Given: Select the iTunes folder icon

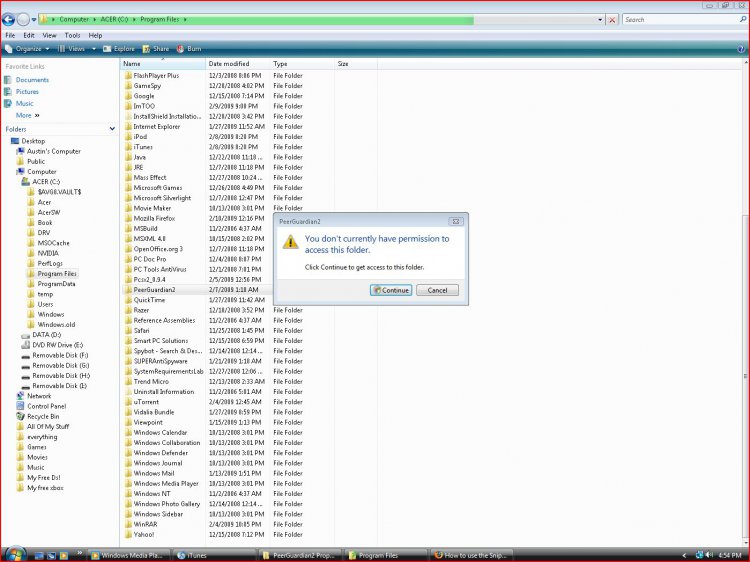Looking at the screenshot, I should tap(128, 147).
